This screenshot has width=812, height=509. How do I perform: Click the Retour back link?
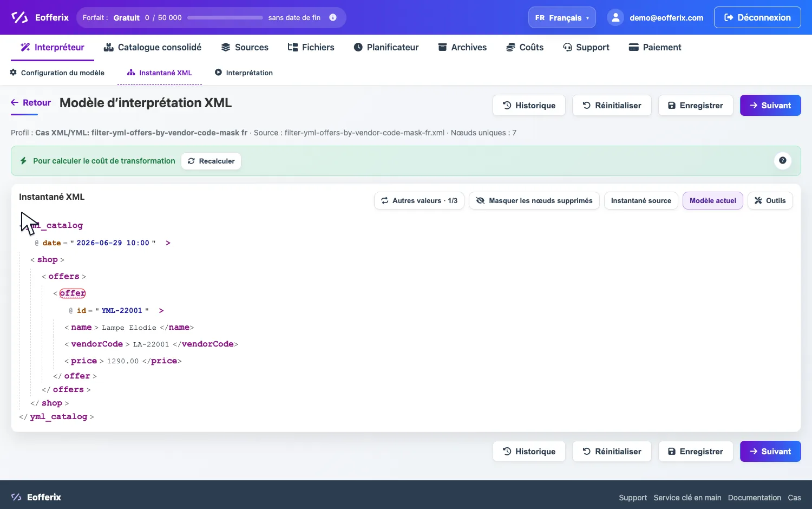tap(31, 102)
